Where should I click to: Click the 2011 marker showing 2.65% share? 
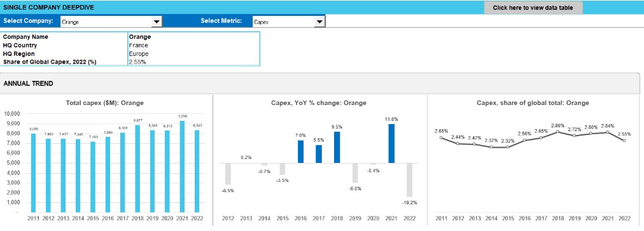(x=441, y=137)
